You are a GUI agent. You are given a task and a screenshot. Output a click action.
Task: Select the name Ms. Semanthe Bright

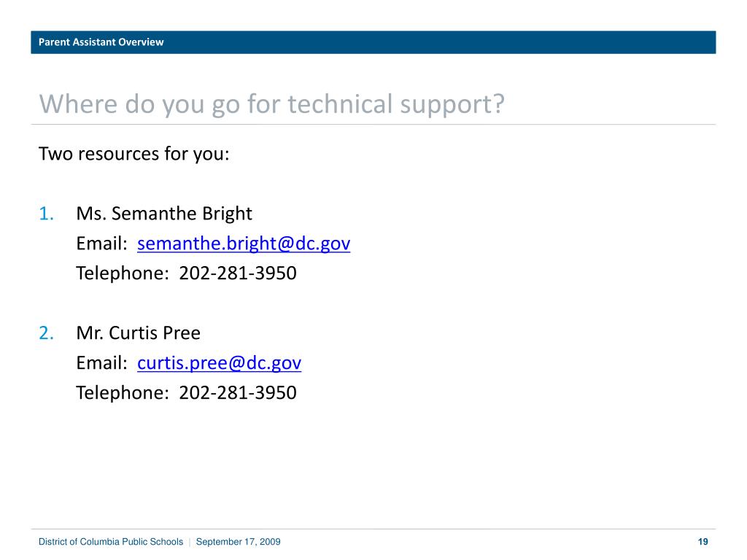click(164, 214)
